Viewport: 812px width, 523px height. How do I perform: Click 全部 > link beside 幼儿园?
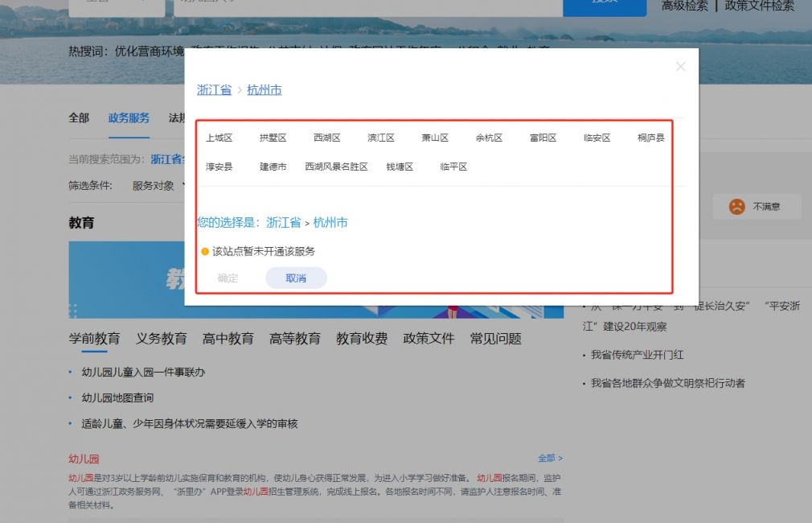tap(550, 458)
